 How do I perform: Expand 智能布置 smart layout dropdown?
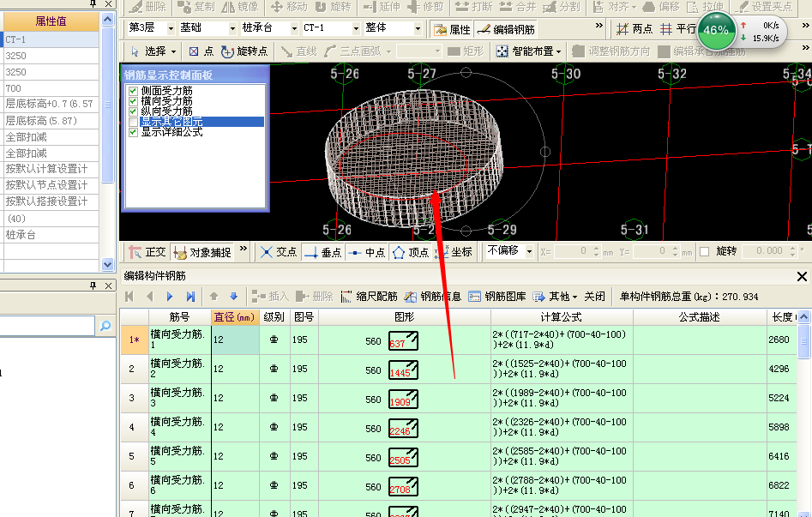point(559,51)
